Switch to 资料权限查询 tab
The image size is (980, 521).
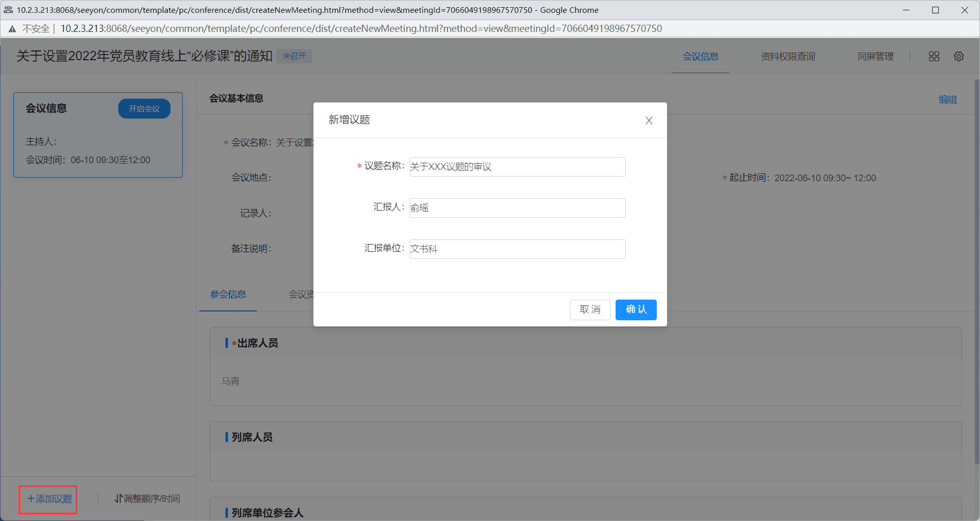pyautogui.click(x=787, y=57)
